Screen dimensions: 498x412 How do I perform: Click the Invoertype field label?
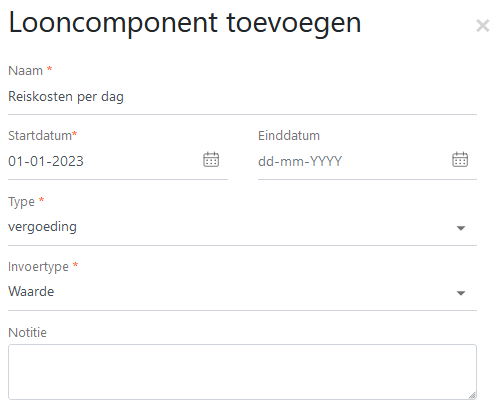point(38,267)
